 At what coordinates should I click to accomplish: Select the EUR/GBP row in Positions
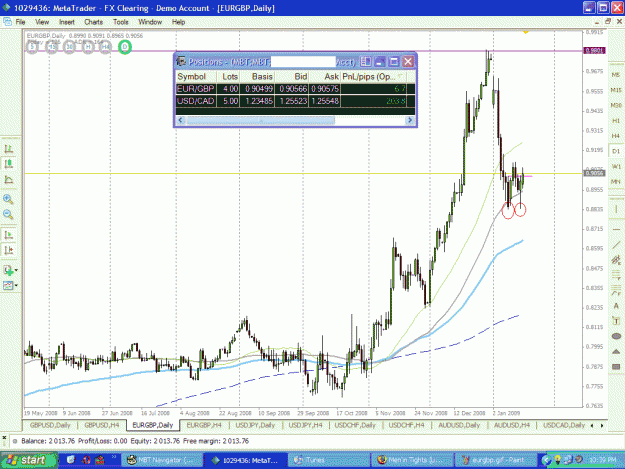click(295, 89)
